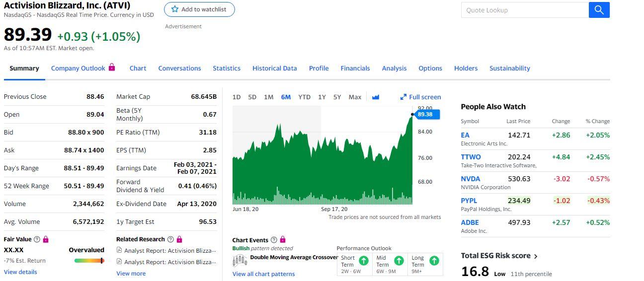Click the chevron next to Total ESG Risk score

pyautogui.click(x=536, y=256)
